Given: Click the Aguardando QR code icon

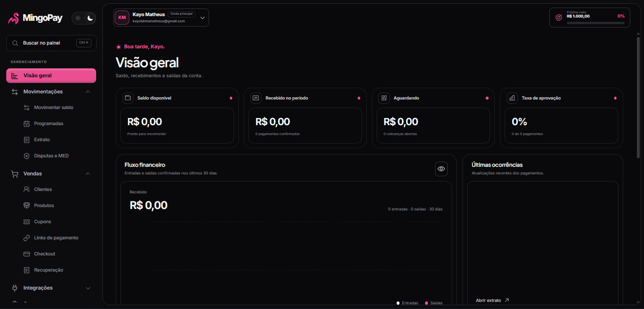Looking at the screenshot, I should (384, 98).
